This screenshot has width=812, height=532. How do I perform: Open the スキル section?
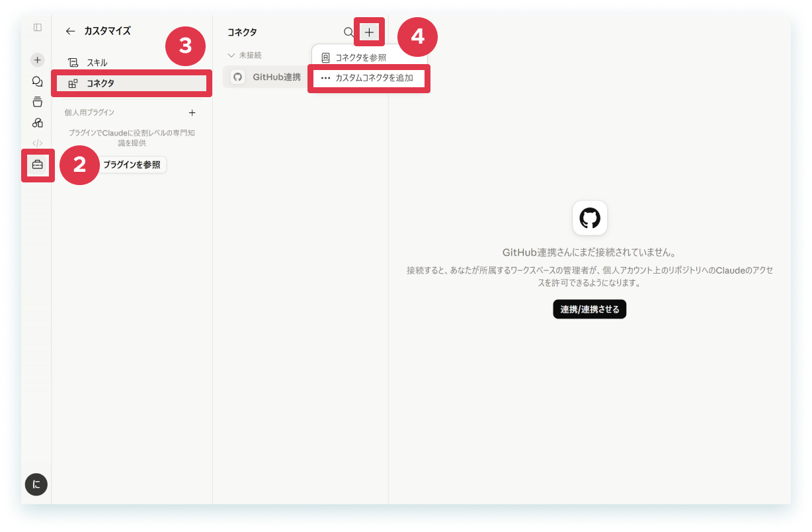(x=132, y=63)
